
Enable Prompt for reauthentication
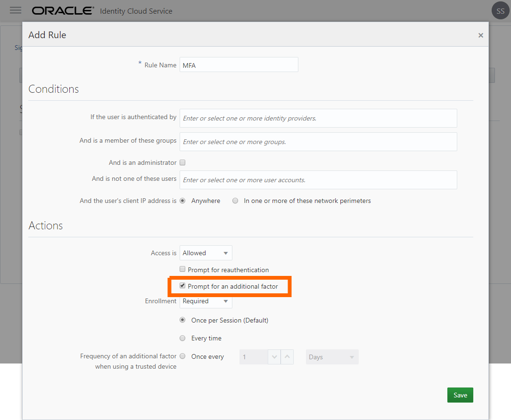coord(182,269)
